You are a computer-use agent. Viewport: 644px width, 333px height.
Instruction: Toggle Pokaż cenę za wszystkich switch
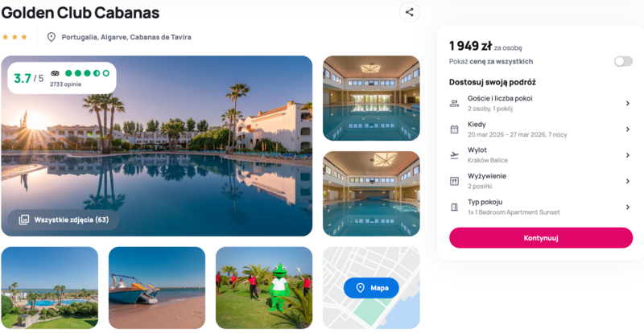coord(623,62)
